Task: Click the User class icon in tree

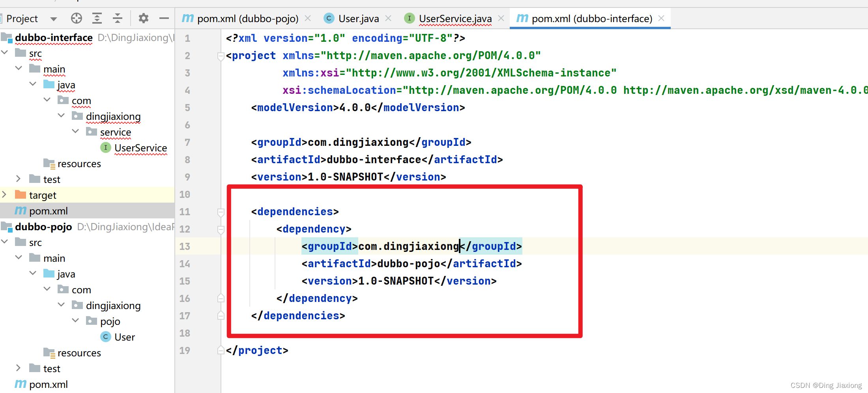Action: (106, 337)
